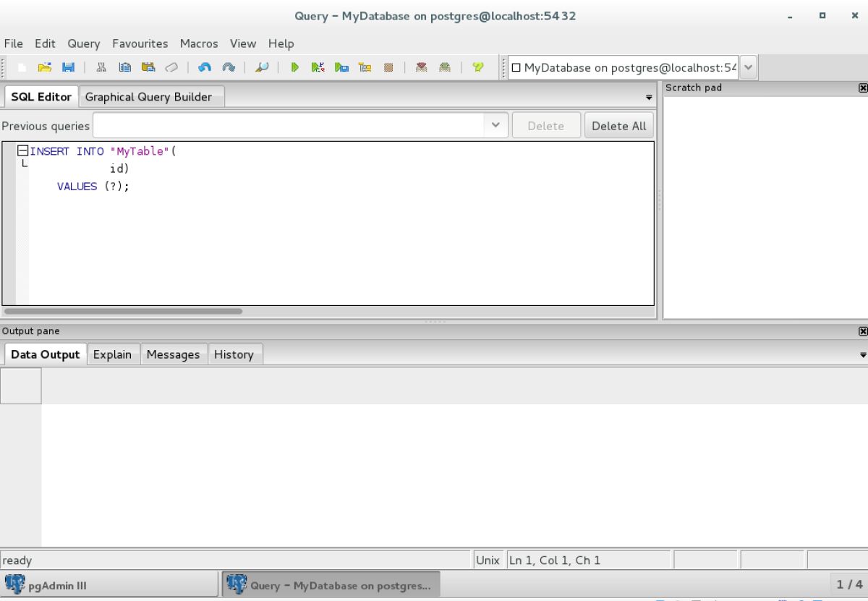
Task: Copy selected text toolbar icon
Action: pyautogui.click(x=125, y=67)
